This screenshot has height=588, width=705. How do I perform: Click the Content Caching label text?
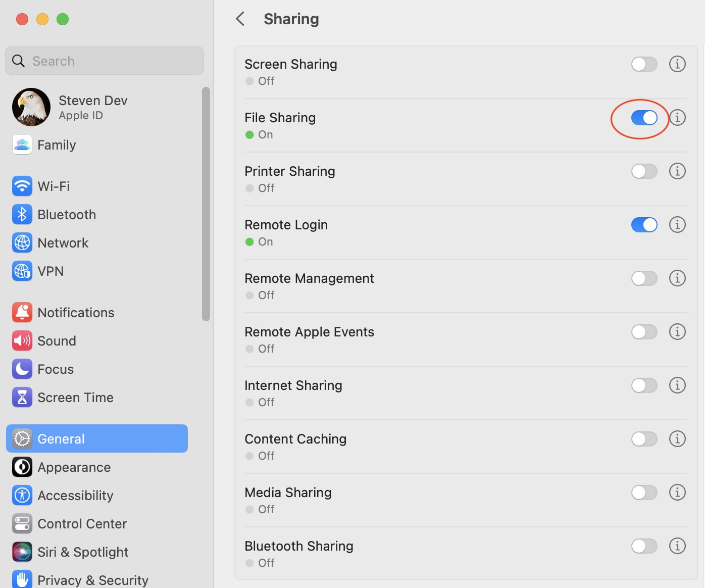[295, 439]
